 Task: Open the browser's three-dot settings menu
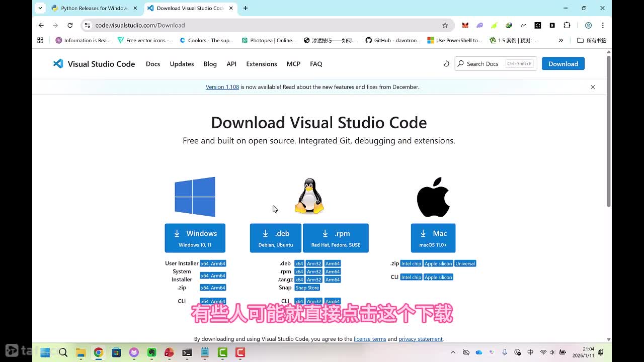602,25
